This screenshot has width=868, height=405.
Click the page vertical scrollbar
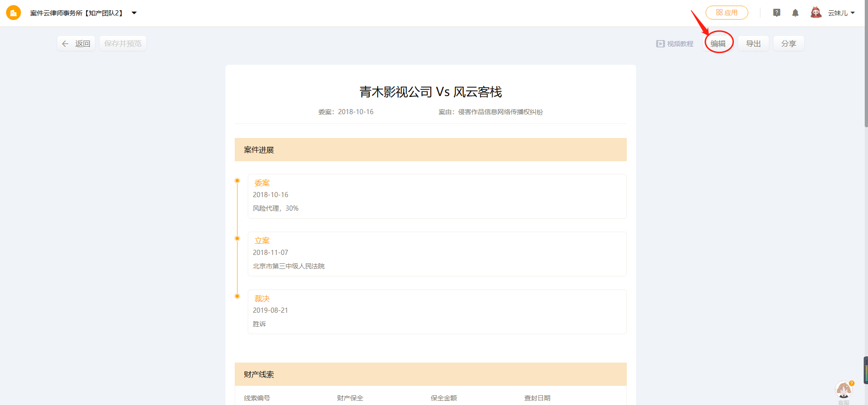pyautogui.click(x=866, y=65)
